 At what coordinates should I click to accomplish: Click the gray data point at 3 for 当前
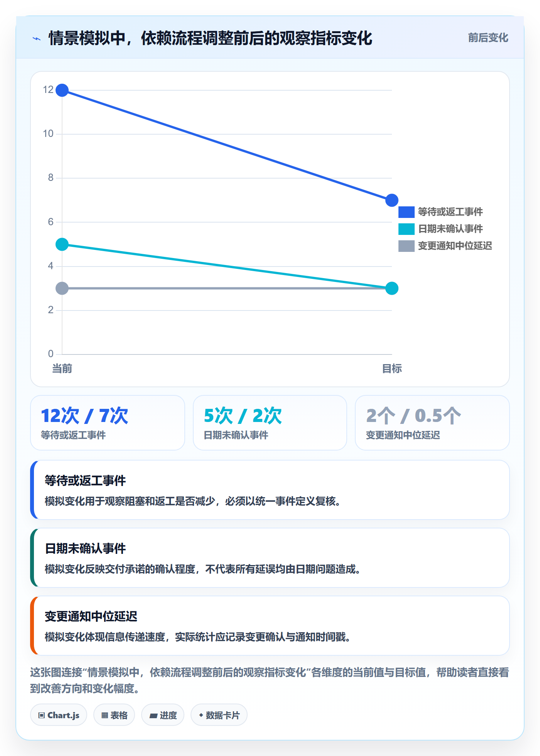tap(62, 288)
